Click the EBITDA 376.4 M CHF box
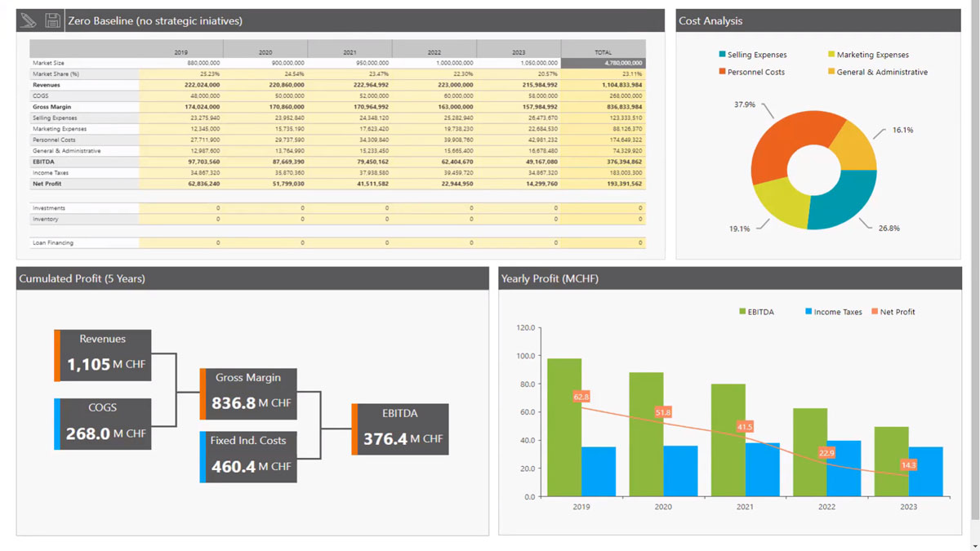 point(400,429)
